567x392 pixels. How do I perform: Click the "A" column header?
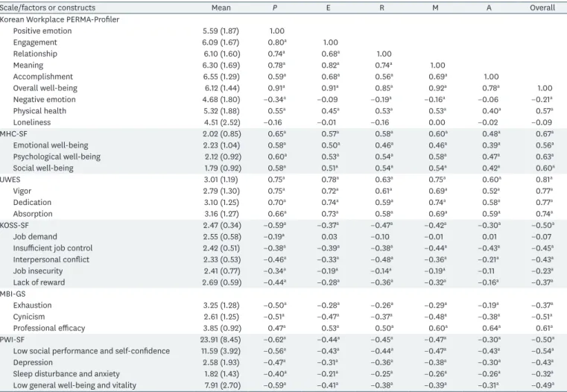[489, 7]
